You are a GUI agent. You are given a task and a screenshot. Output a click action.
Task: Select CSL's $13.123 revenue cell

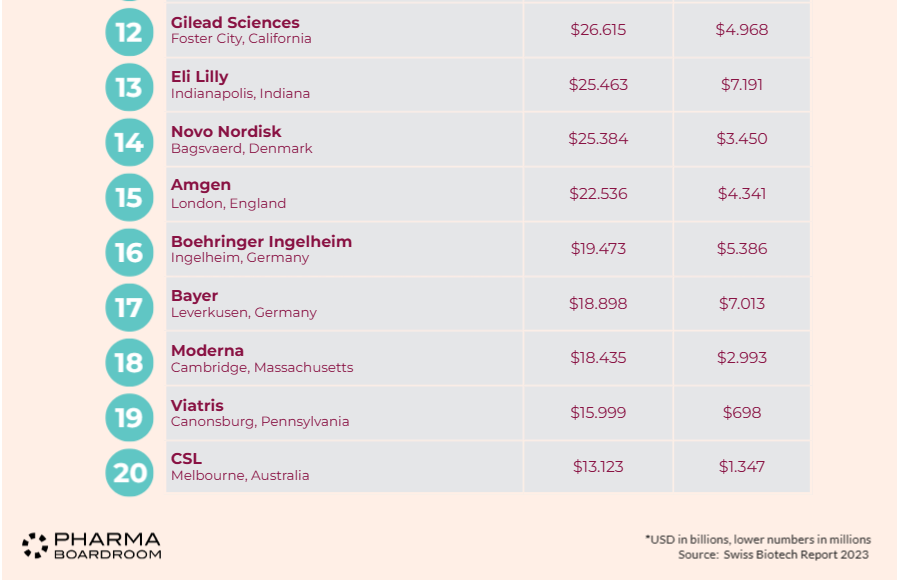tap(598, 467)
